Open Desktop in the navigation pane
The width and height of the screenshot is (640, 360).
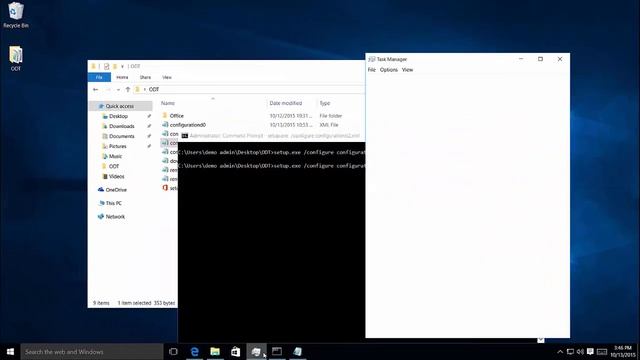[x=118, y=116]
